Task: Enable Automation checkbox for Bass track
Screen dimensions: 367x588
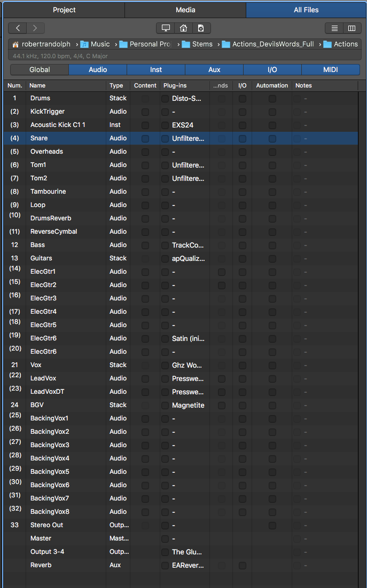Action: (x=272, y=245)
